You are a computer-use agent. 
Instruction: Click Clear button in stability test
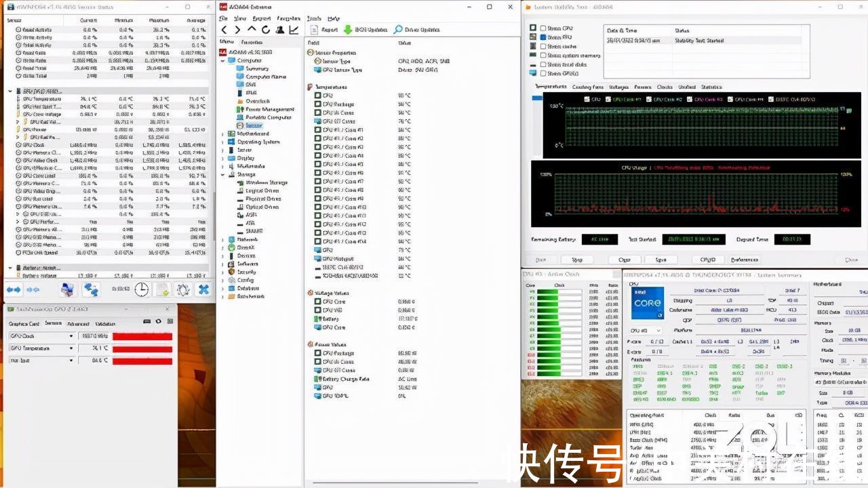(x=624, y=260)
